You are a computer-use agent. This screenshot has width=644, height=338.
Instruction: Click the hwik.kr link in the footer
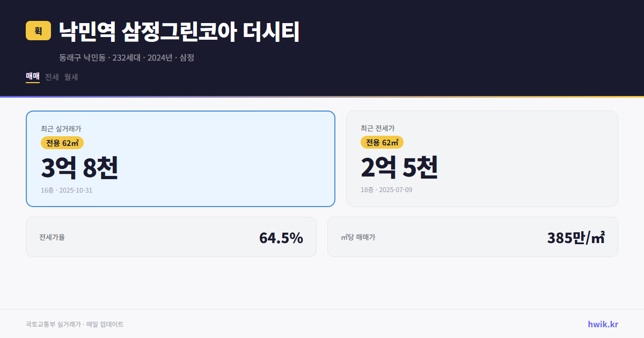coord(602,324)
